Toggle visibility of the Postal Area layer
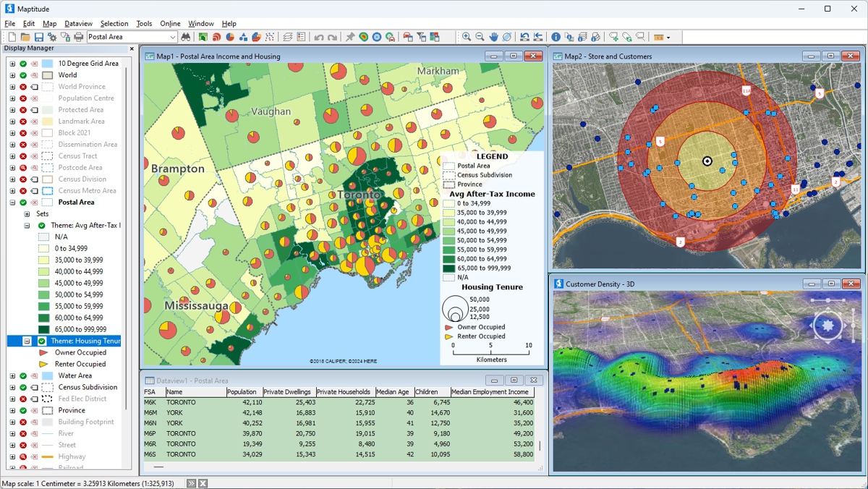 pyautogui.click(x=23, y=202)
